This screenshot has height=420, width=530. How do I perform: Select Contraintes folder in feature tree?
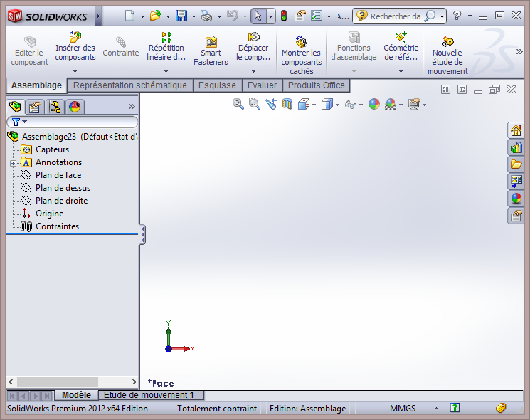[x=57, y=226]
